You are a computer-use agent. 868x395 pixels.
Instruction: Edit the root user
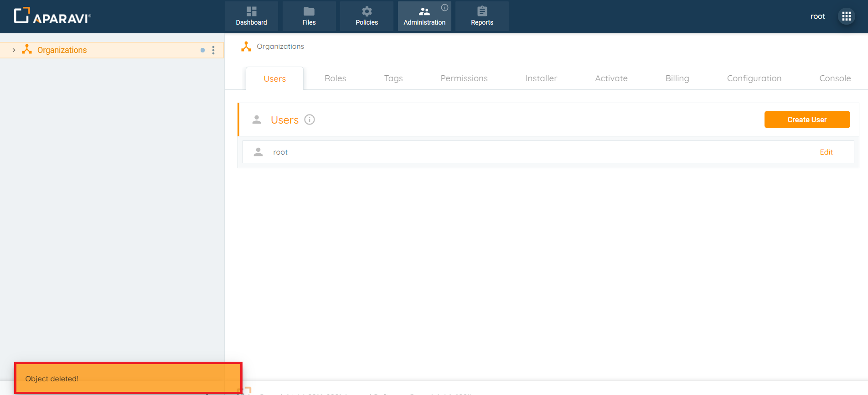(826, 152)
